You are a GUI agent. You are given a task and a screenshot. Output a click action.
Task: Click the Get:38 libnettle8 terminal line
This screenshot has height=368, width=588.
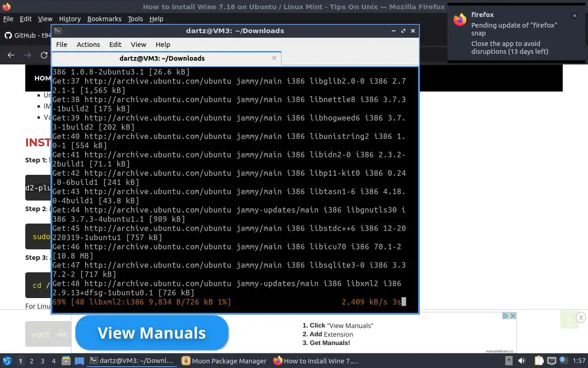pos(229,104)
